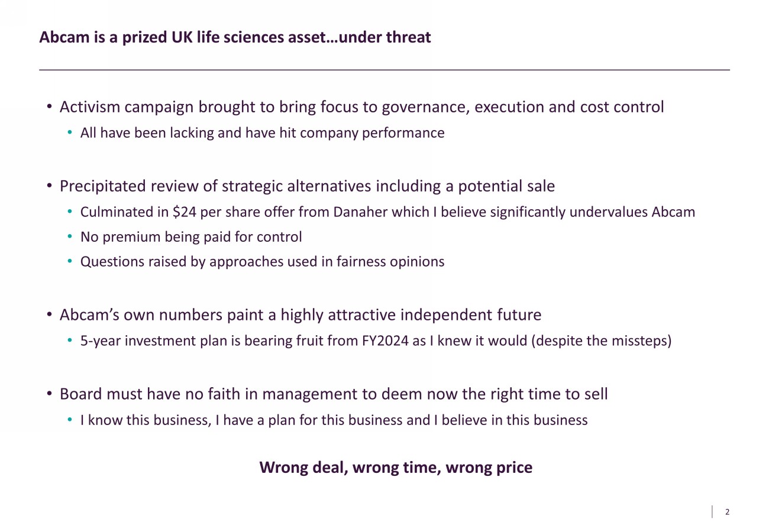Click the '$24 per share offer from Danaher' line
This screenshot has height=532, width=769.
[387, 212]
